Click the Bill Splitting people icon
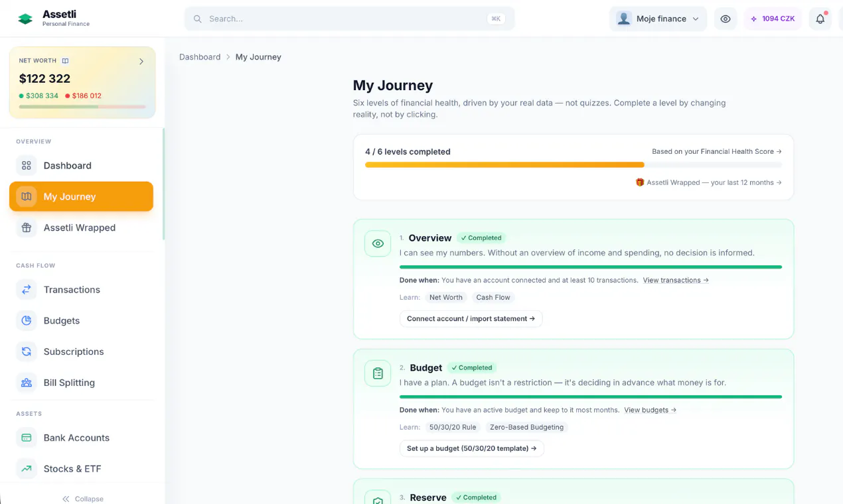 point(27,383)
